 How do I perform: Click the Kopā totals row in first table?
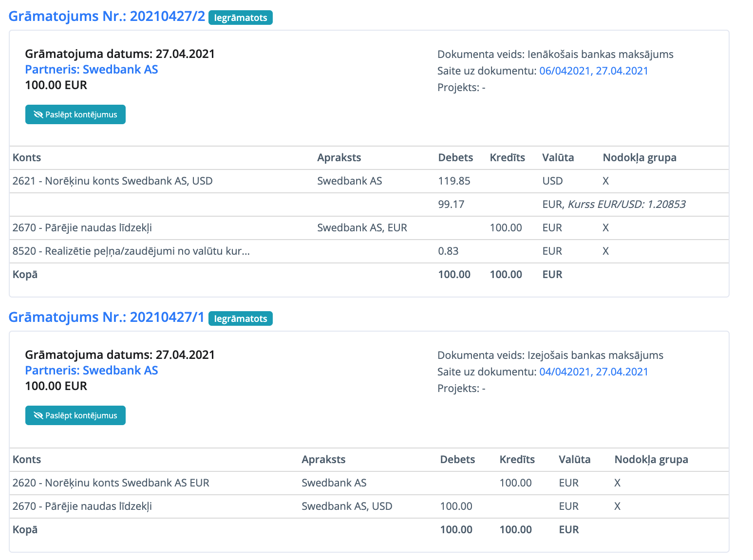coord(25,275)
